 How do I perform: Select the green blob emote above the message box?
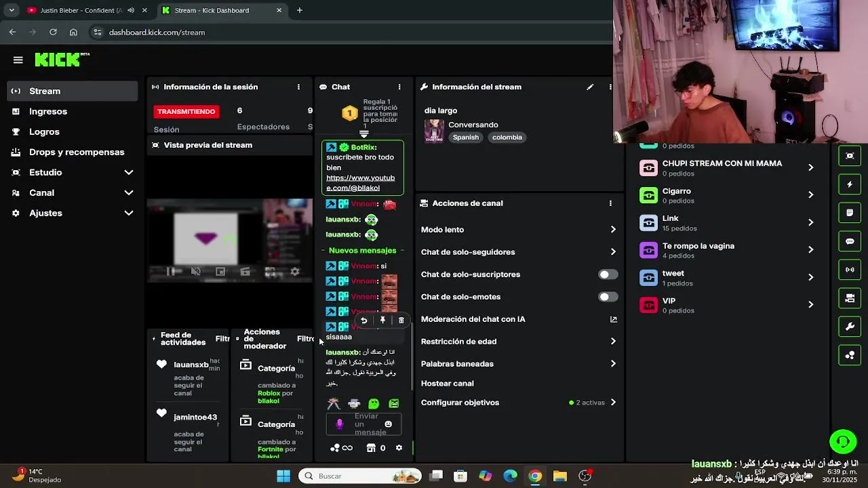coord(374,404)
